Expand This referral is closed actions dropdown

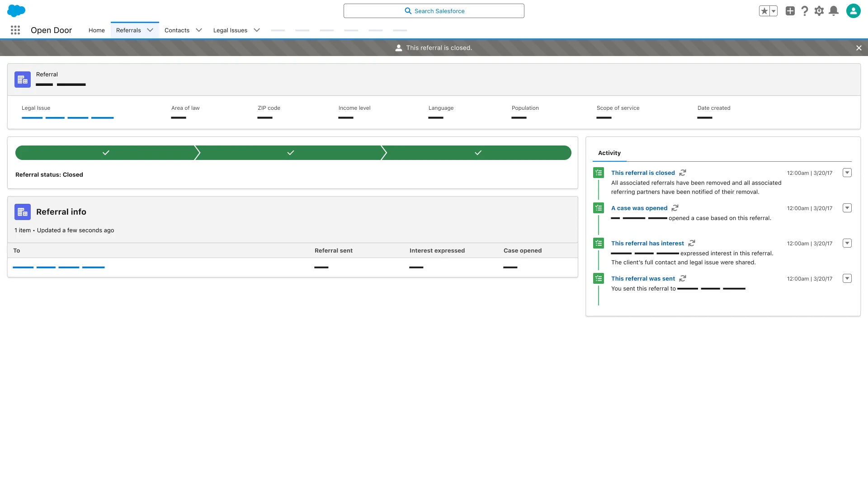point(847,173)
